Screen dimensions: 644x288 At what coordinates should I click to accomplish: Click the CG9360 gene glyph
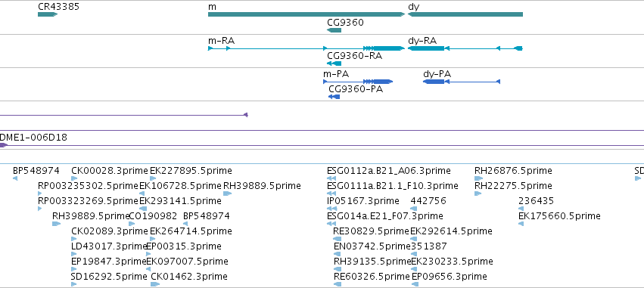click(x=334, y=30)
